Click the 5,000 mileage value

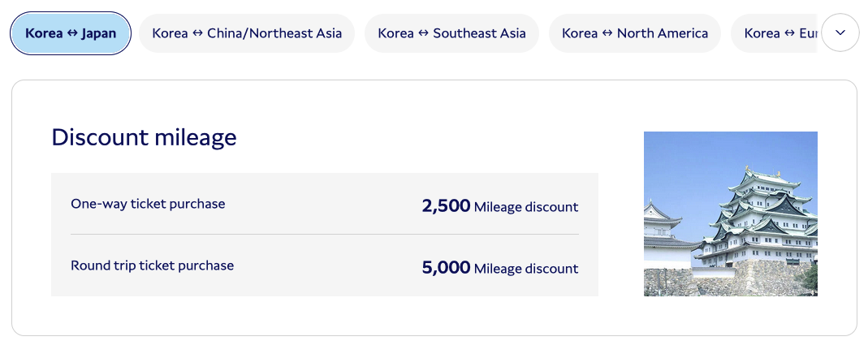[446, 268]
